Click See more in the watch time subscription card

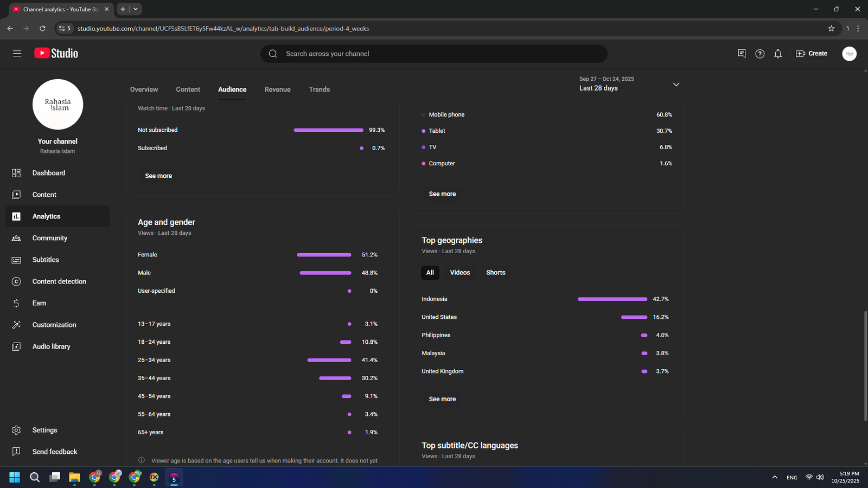coord(158,176)
